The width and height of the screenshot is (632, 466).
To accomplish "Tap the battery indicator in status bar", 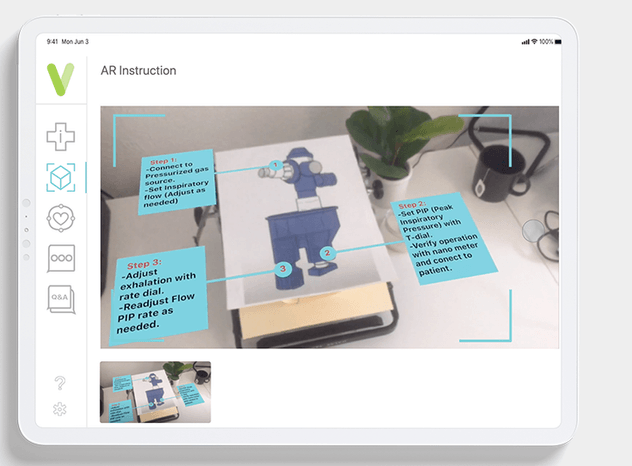I will (x=546, y=42).
